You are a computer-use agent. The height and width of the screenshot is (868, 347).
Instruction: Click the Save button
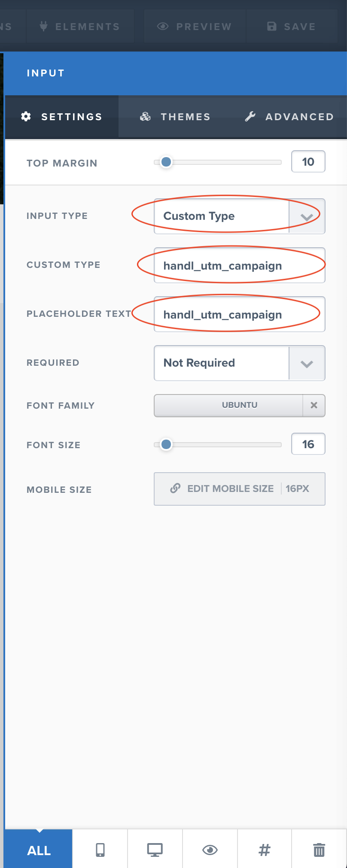point(292,27)
